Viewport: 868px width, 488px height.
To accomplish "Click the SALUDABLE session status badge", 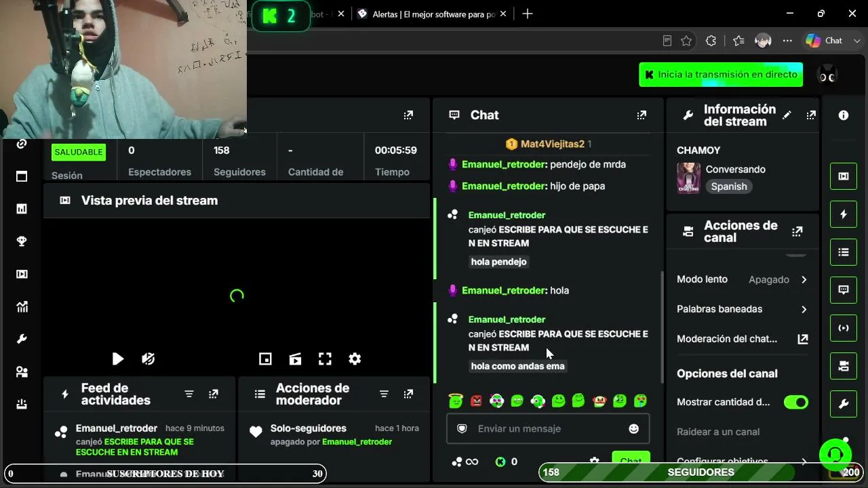I will (x=79, y=152).
